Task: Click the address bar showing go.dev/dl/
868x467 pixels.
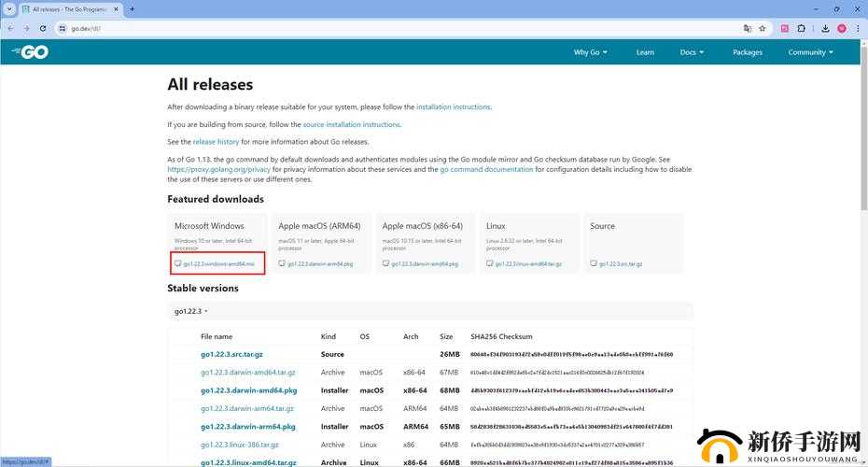Action: [x=373, y=29]
